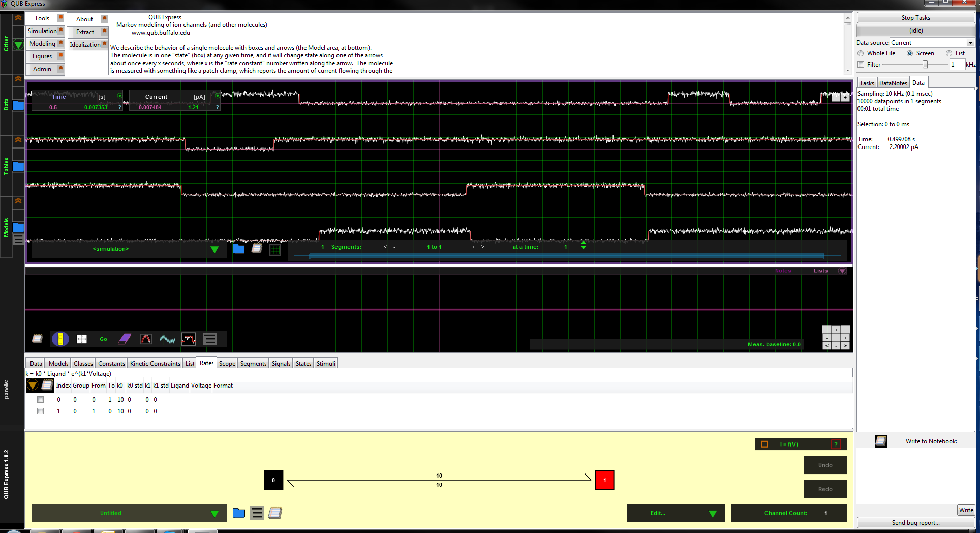Open the Time readout dropdown arrow
980x533 pixels.
pos(120,96)
